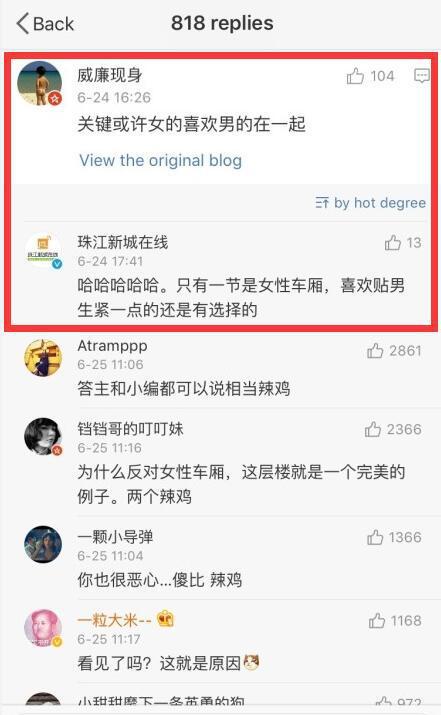441x715 pixels.
Task: Tap the crown badge next to 一粒大米
Action: point(166,619)
